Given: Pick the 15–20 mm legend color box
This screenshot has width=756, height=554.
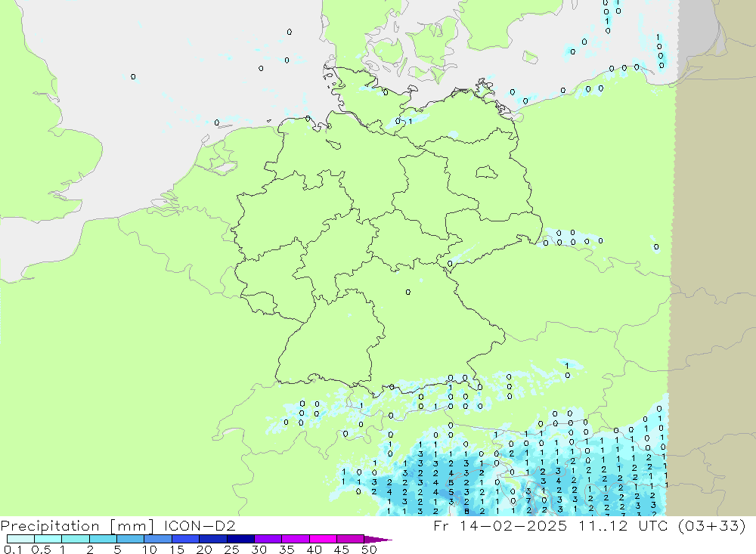Looking at the screenshot, I should tap(185, 539).
